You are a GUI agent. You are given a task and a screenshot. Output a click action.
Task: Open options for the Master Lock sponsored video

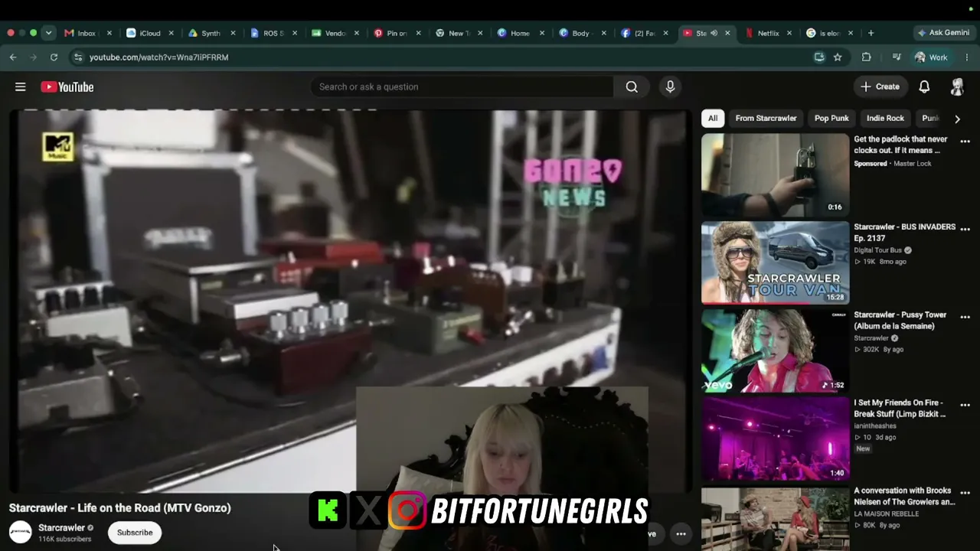[965, 141]
